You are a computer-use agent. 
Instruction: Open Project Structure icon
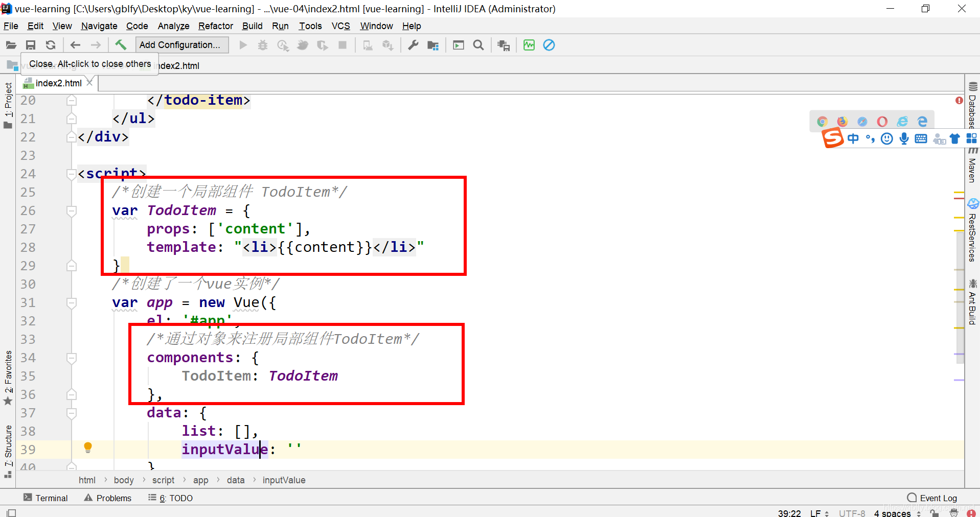click(433, 45)
